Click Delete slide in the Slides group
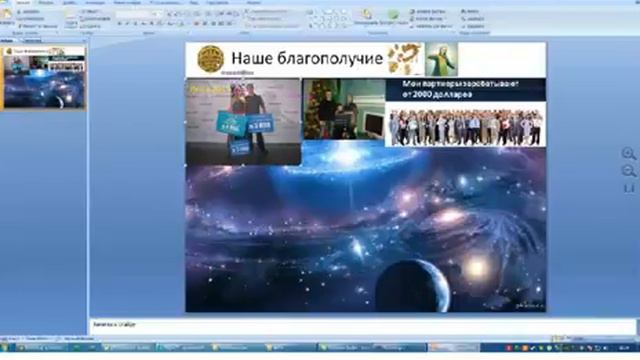Image resolution: width=640 pixels, height=360 pixels. [x=90, y=26]
